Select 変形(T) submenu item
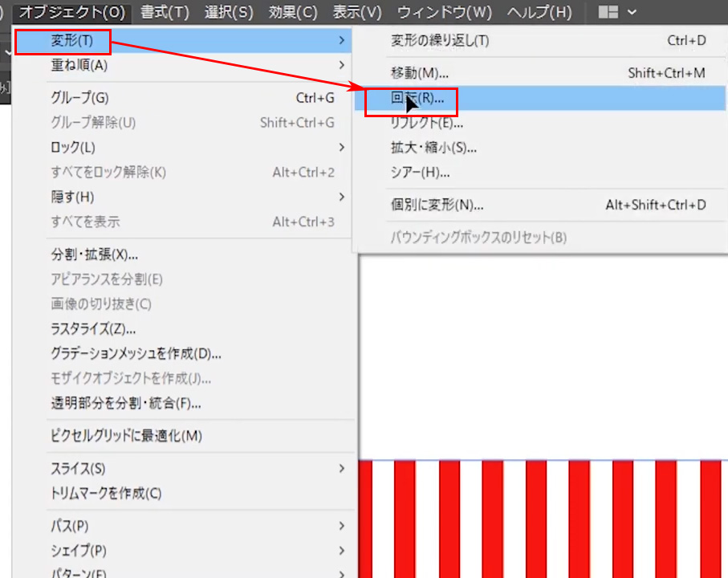This screenshot has width=728, height=578. [182, 40]
